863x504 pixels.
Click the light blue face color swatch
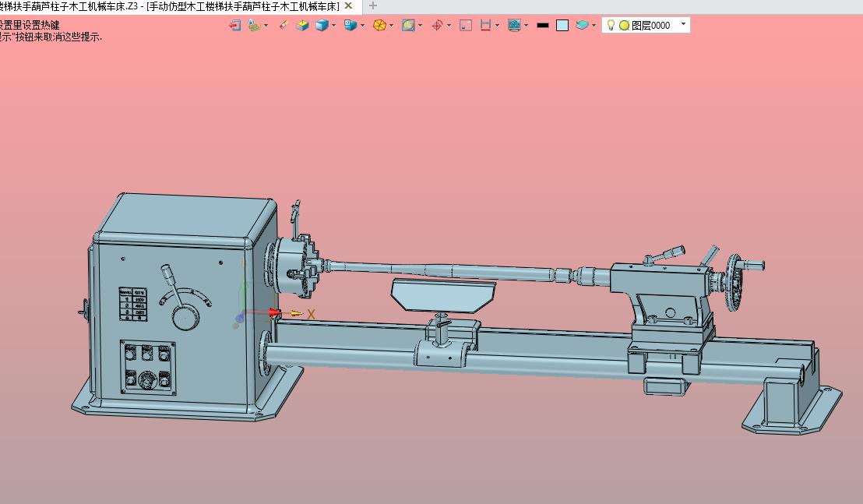coord(562,25)
